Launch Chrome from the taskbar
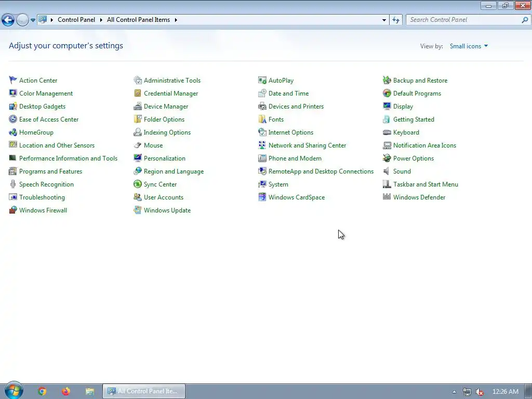Viewport: 532px width, 399px height. pyautogui.click(x=42, y=391)
